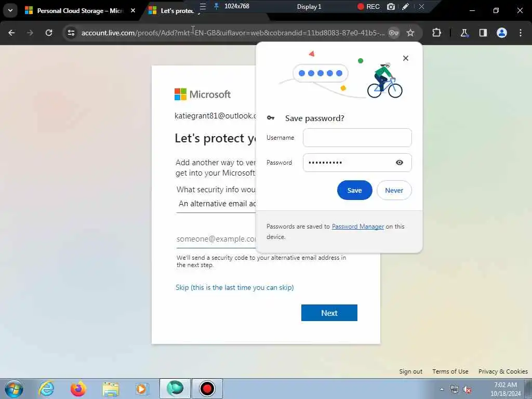The width and height of the screenshot is (532, 399).
Task: Show password with the eye icon
Action: pos(400,163)
